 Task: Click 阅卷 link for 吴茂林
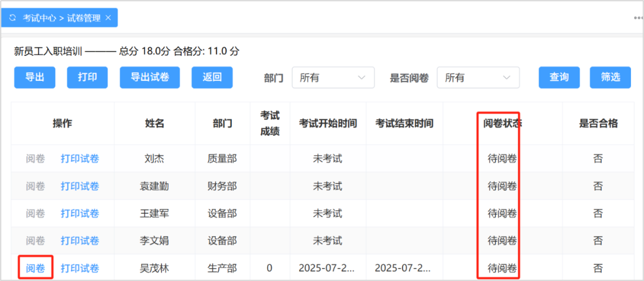point(36,268)
